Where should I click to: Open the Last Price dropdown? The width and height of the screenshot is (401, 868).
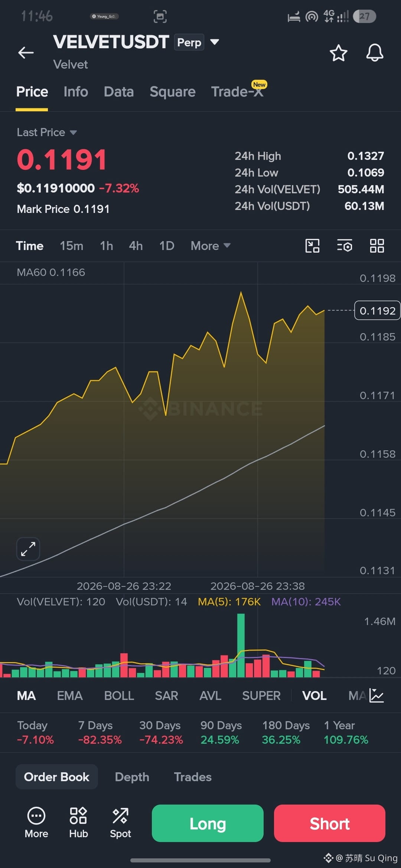[47, 132]
